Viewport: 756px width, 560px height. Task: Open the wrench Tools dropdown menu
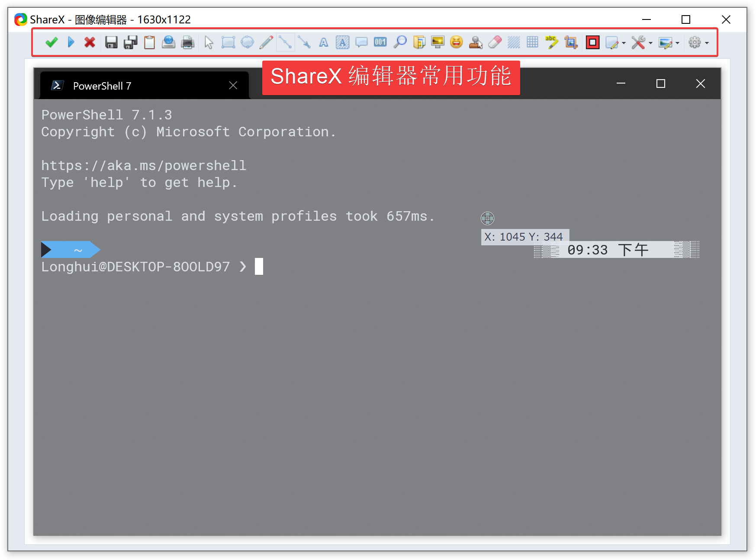click(642, 42)
